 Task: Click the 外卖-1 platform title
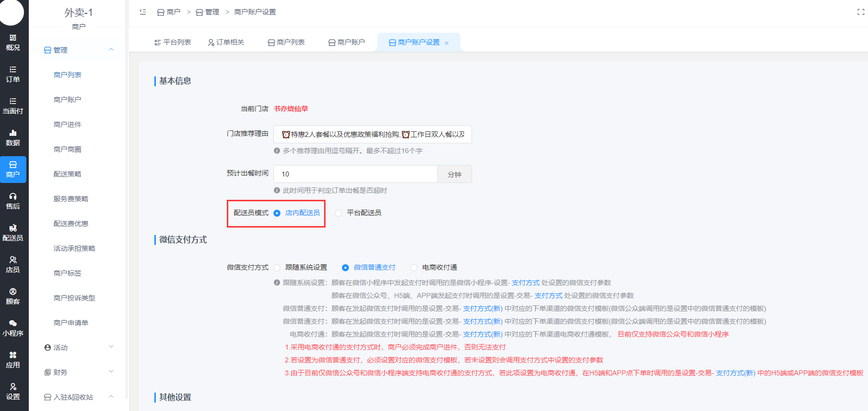(x=78, y=12)
